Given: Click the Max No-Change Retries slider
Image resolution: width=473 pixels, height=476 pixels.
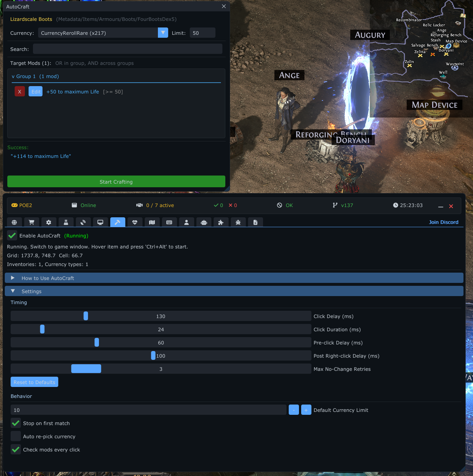Looking at the screenshot, I should click(x=161, y=369).
